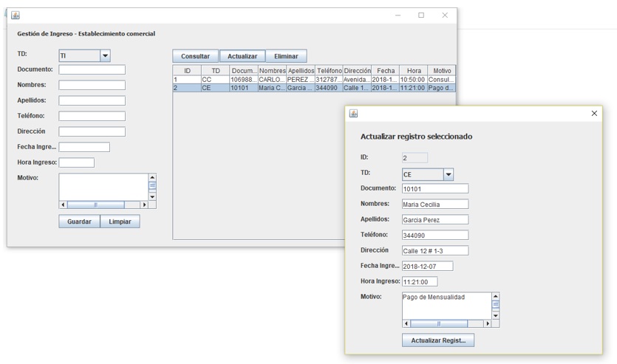Click the scroll left arrow of main Motivo area
Image resolution: width=617 pixels, height=364 pixels.
(63, 205)
